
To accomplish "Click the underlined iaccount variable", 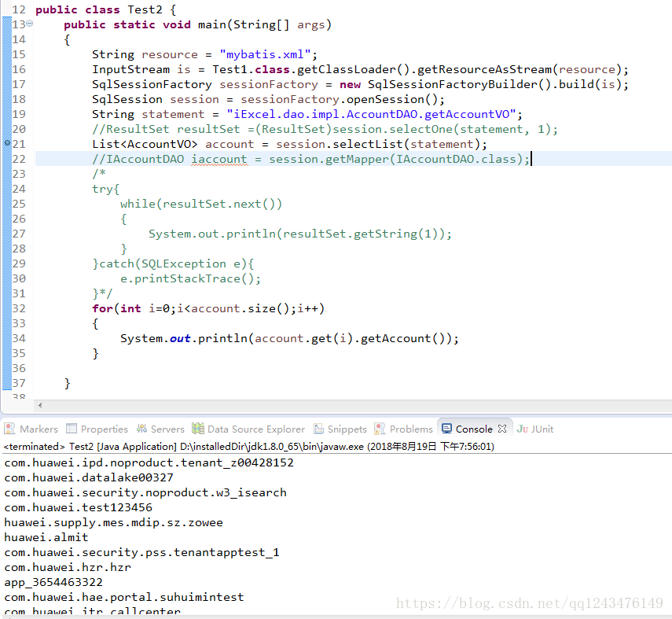I will (x=219, y=159).
